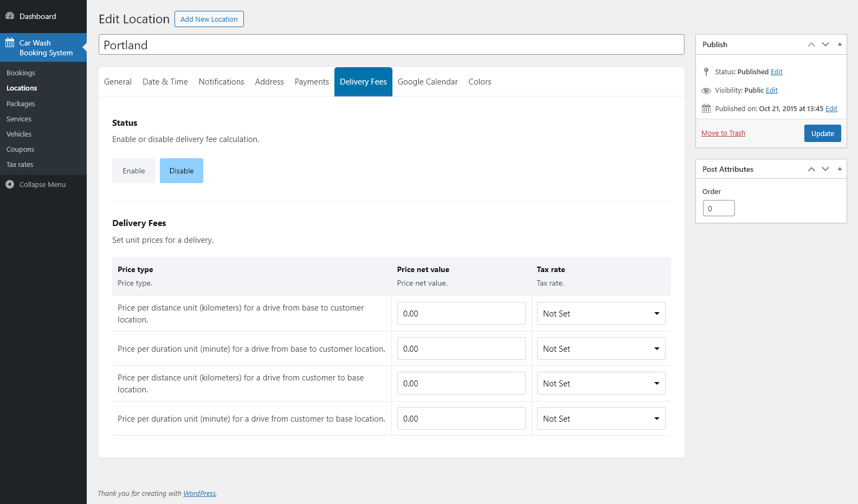Open the Google Calendar tab

428,82
